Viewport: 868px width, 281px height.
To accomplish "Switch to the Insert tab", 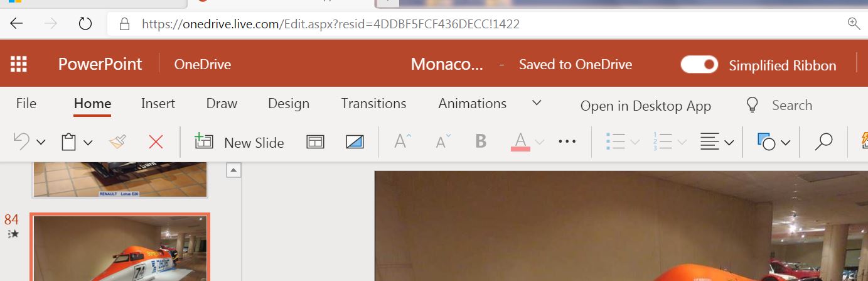I will (158, 103).
